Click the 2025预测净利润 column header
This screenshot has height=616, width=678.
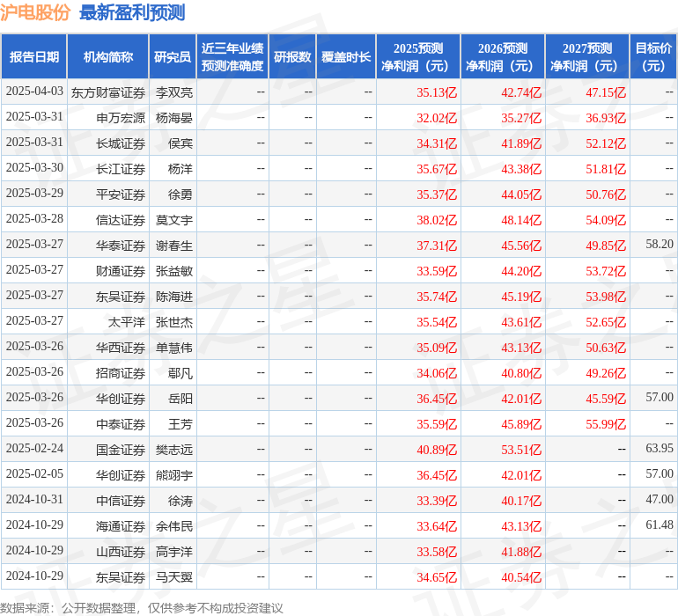pos(418,57)
